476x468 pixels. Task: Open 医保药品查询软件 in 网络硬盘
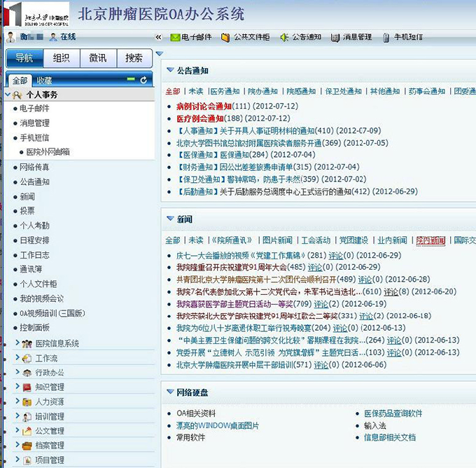pos(393,413)
